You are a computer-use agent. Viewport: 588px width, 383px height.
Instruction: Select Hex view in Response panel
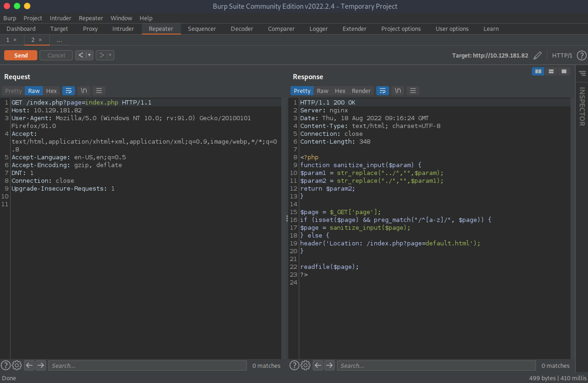(x=340, y=91)
